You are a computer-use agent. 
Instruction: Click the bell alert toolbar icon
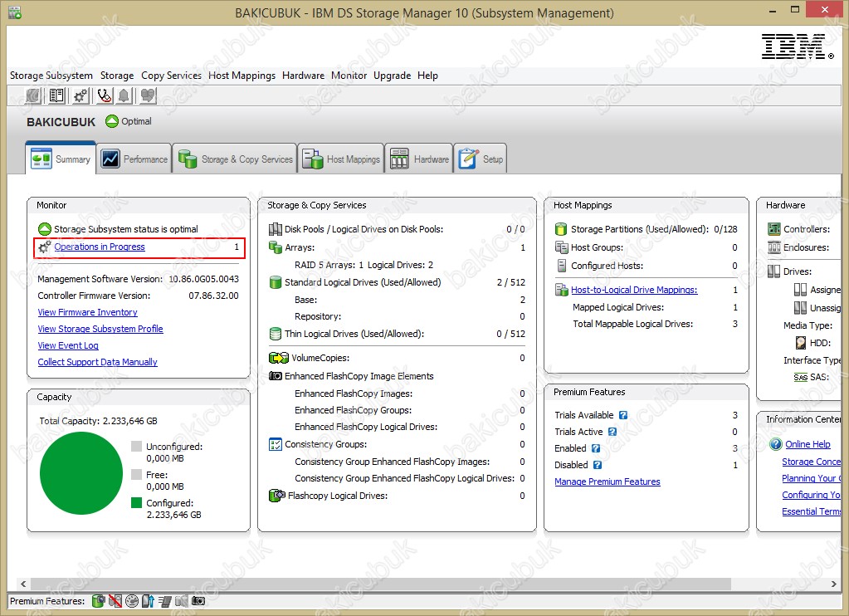(124, 96)
